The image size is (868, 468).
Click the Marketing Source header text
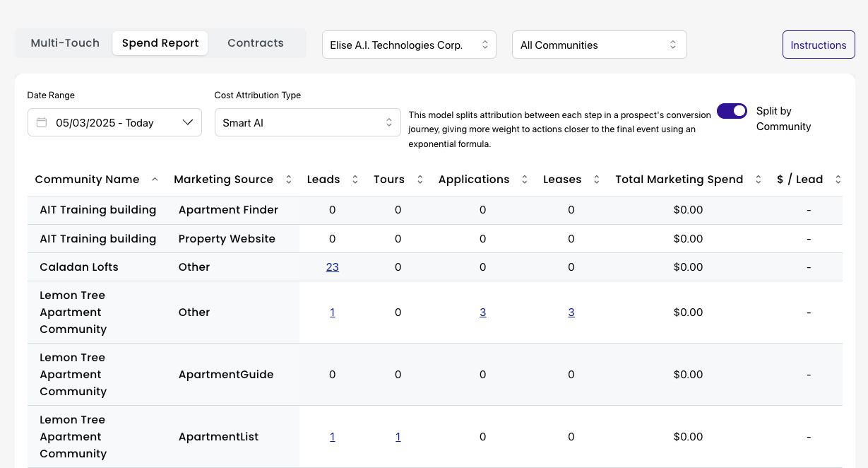(x=223, y=180)
